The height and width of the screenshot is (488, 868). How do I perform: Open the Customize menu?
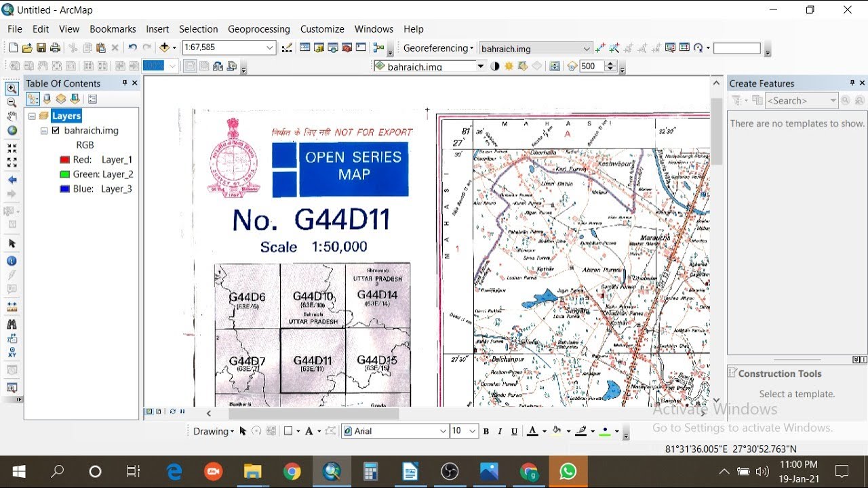tap(322, 29)
